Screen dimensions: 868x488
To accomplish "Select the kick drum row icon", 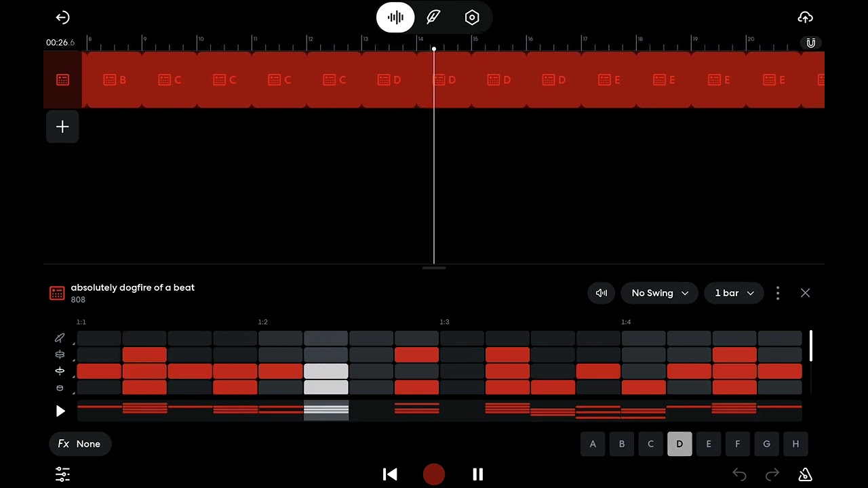I will (x=60, y=388).
